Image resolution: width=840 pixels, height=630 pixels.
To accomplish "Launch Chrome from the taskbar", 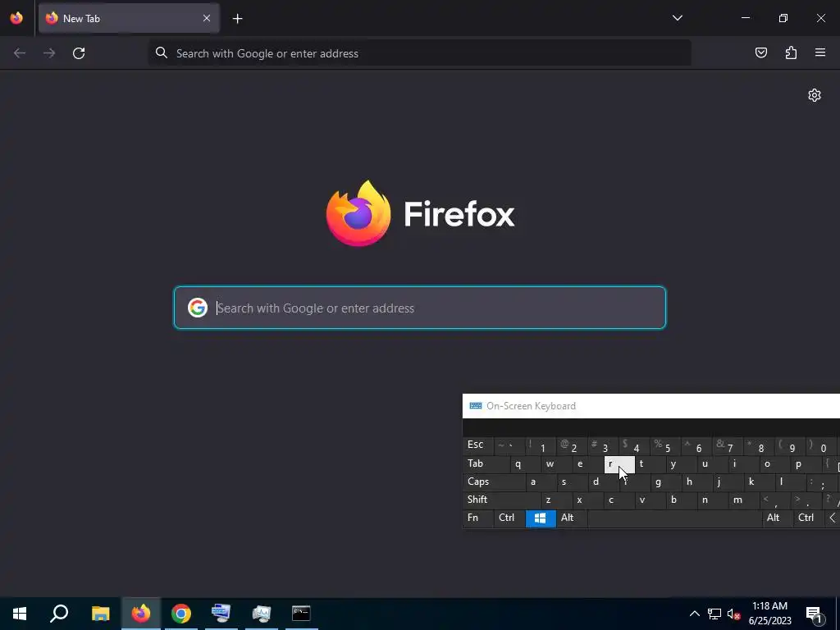I will 181,614.
